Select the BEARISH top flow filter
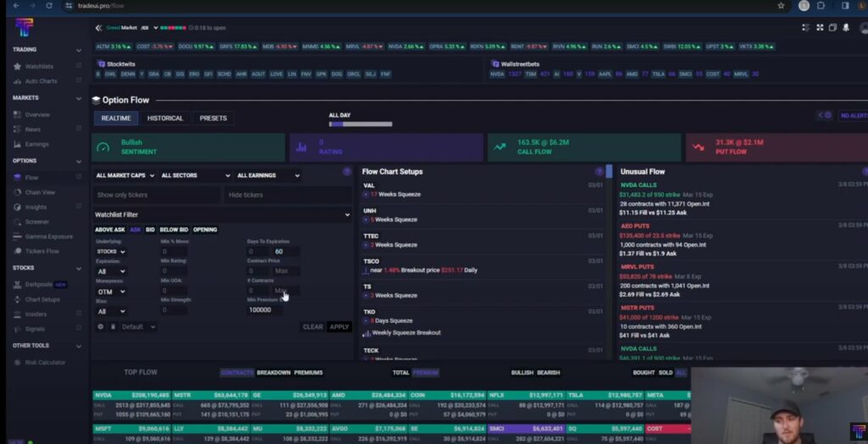868x444 pixels. pos(548,373)
